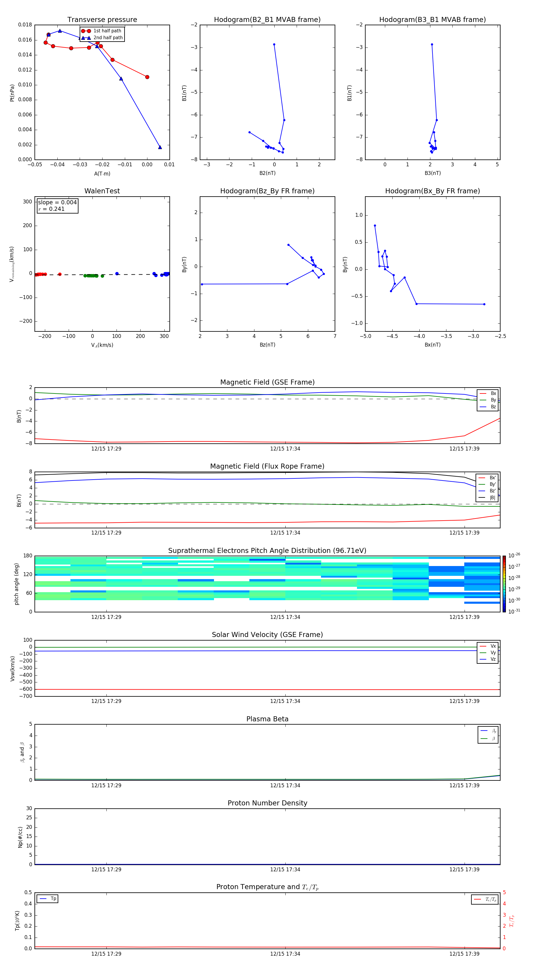Click the 'WalenTest' plot title

pos(102,191)
